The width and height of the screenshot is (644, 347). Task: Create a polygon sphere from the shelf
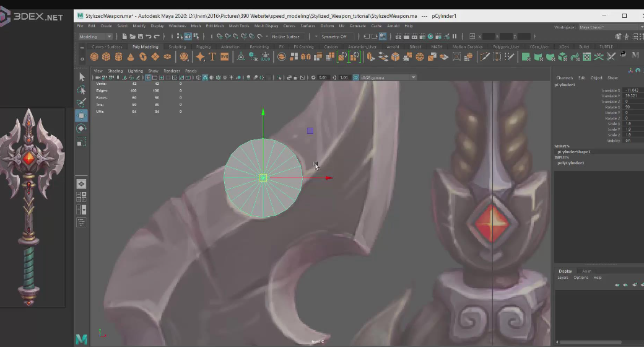coord(94,57)
